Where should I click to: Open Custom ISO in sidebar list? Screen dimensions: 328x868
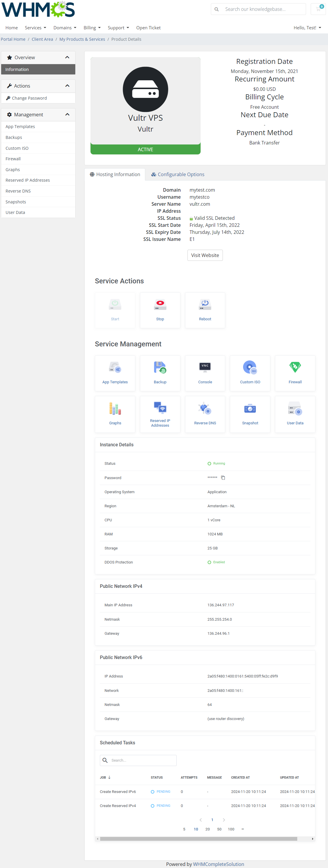[38, 148]
